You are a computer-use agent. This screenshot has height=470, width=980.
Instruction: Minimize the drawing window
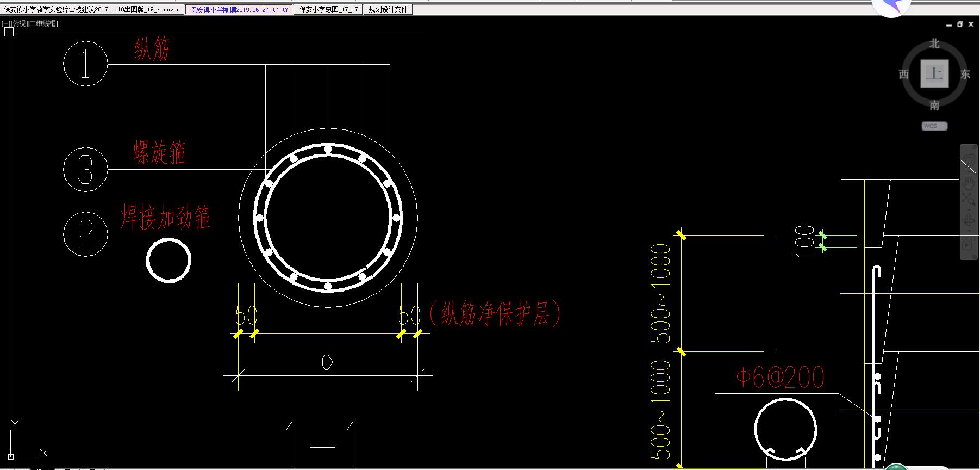949,25
